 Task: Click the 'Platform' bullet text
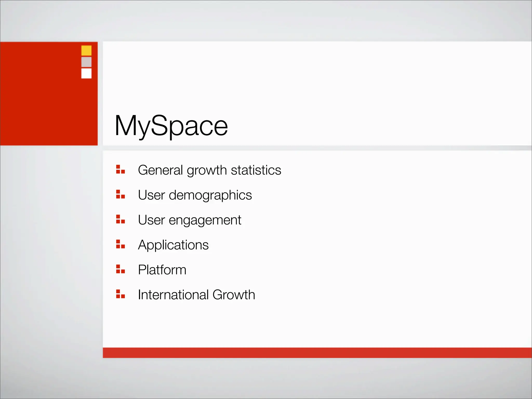click(x=162, y=270)
